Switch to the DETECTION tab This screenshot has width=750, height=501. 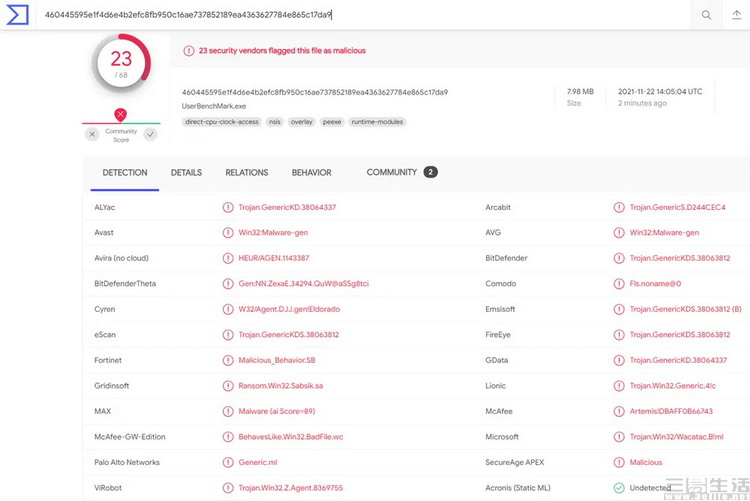coord(125,173)
